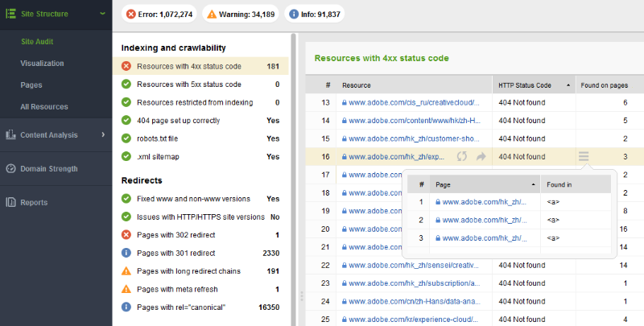
Task: Sort by HTTP Status Code column header
Action: pyautogui.click(x=534, y=85)
